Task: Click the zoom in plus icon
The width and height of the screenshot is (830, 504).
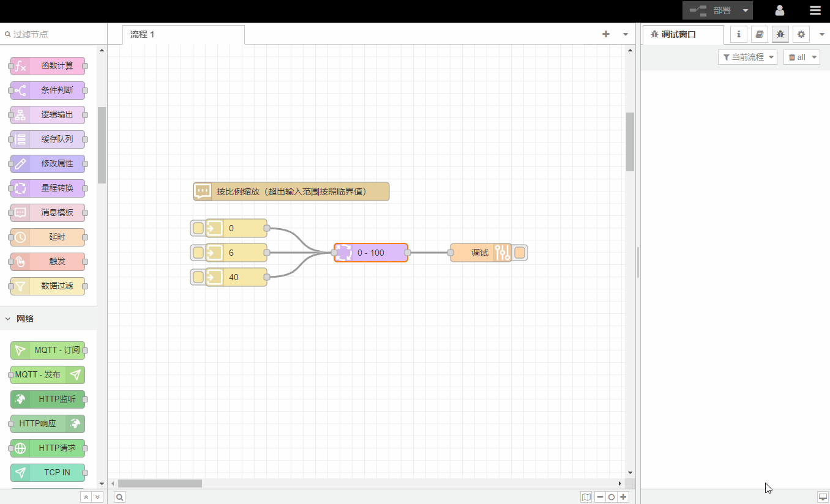Action: [623, 497]
